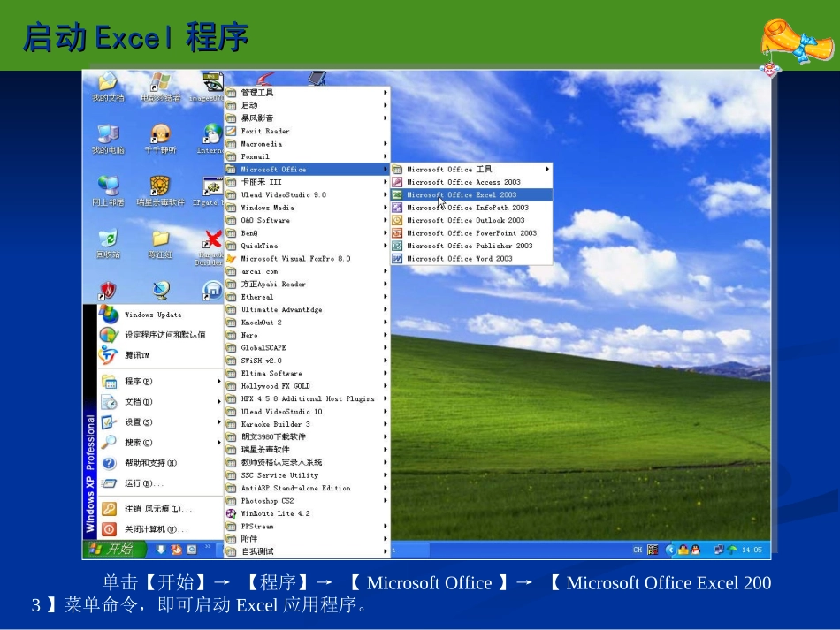Open the 方正Apabi Reader folder
Image resolution: width=840 pixels, height=630 pixels.
(307, 284)
